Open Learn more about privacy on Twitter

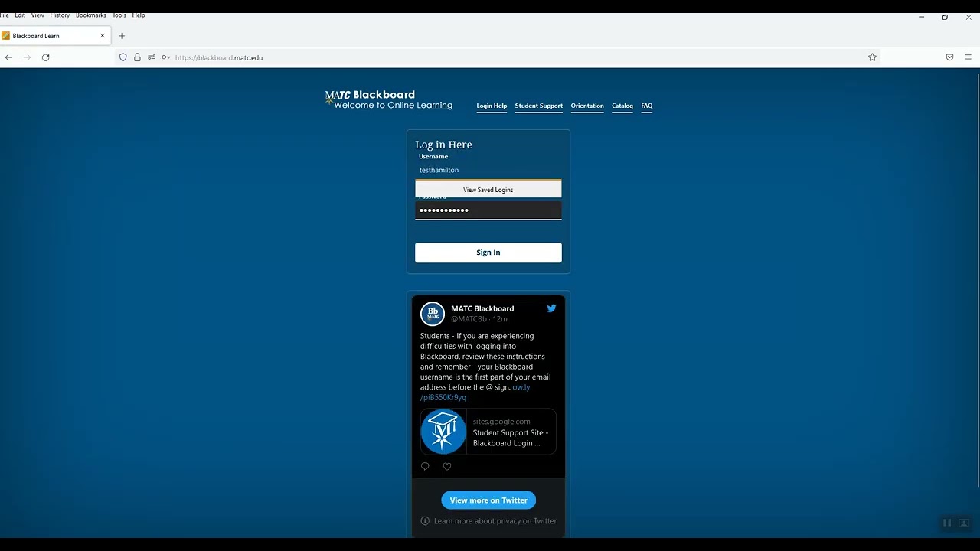(495, 521)
